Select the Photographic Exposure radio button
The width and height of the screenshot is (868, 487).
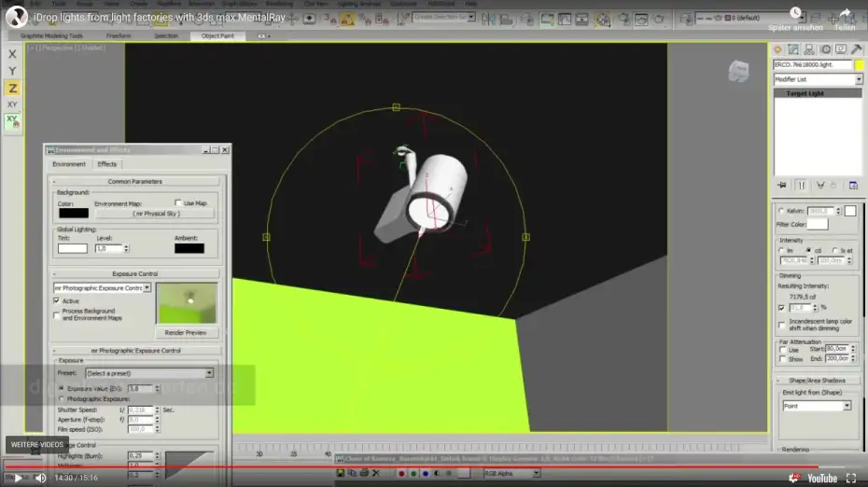pyautogui.click(x=61, y=398)
